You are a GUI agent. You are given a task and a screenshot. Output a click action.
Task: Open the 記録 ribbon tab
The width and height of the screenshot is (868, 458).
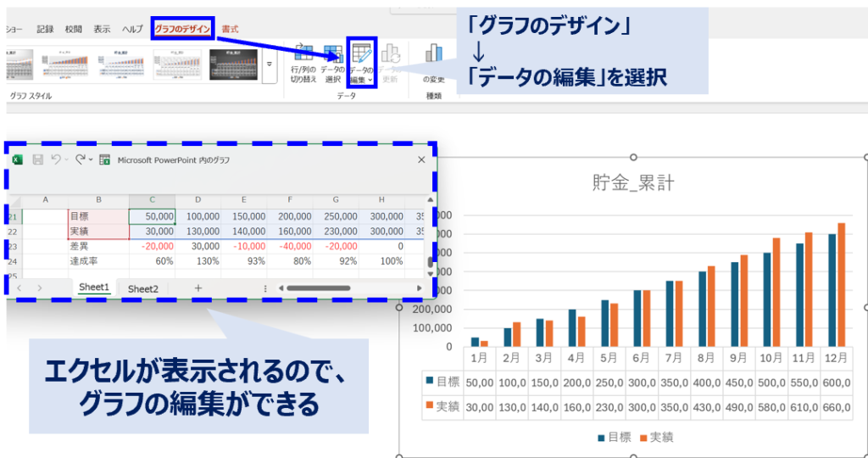pos(46,30)
